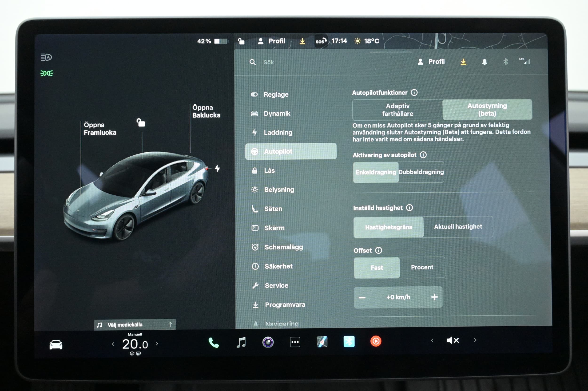This screenshot has height=391, width=588.
Task: Select Adaptiv farthållare autopilot mode
Action: tap(397, 110)
